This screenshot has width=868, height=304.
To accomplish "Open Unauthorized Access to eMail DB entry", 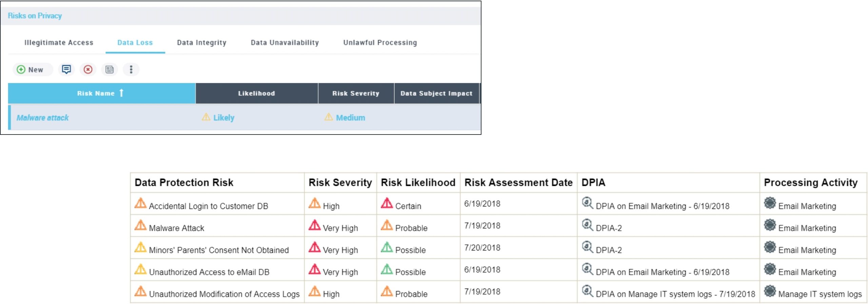I will click(209, 272).
